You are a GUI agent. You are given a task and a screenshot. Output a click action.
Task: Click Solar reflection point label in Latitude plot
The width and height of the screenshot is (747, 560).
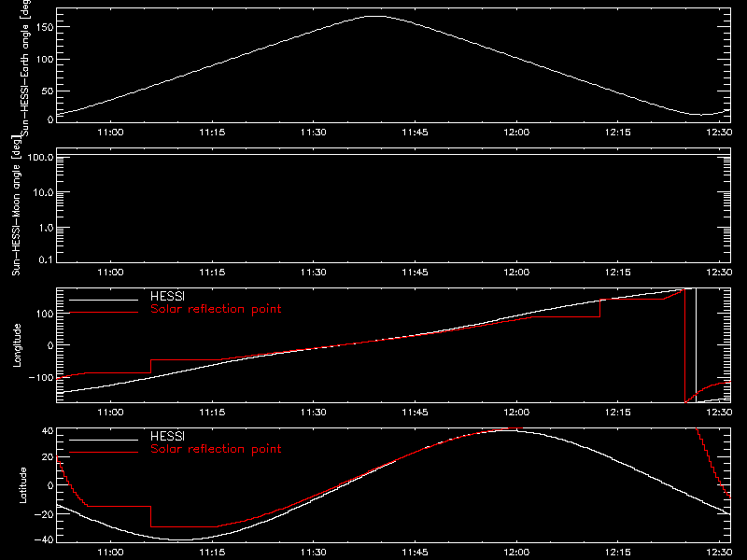(x=216, y=449)
